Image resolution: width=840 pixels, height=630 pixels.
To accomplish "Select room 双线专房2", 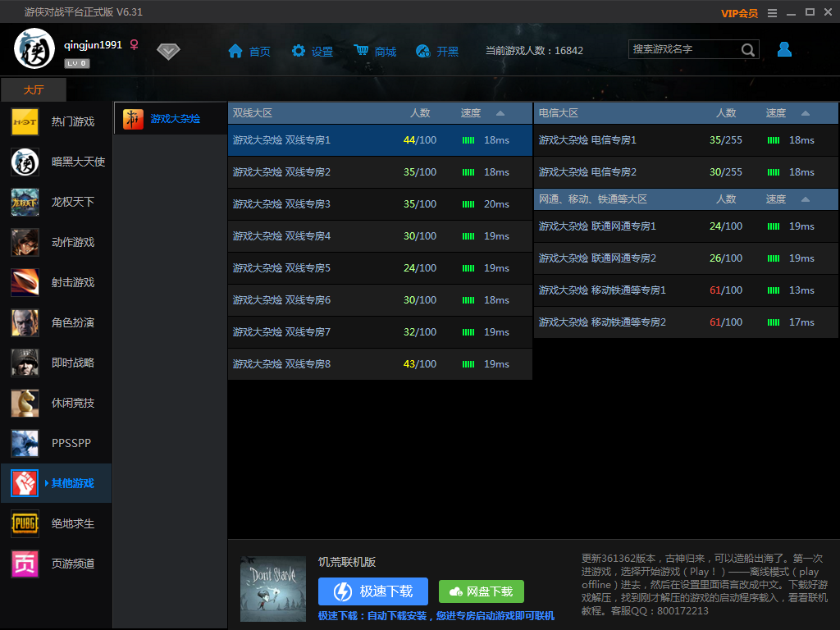I will (x=380, y=172).
